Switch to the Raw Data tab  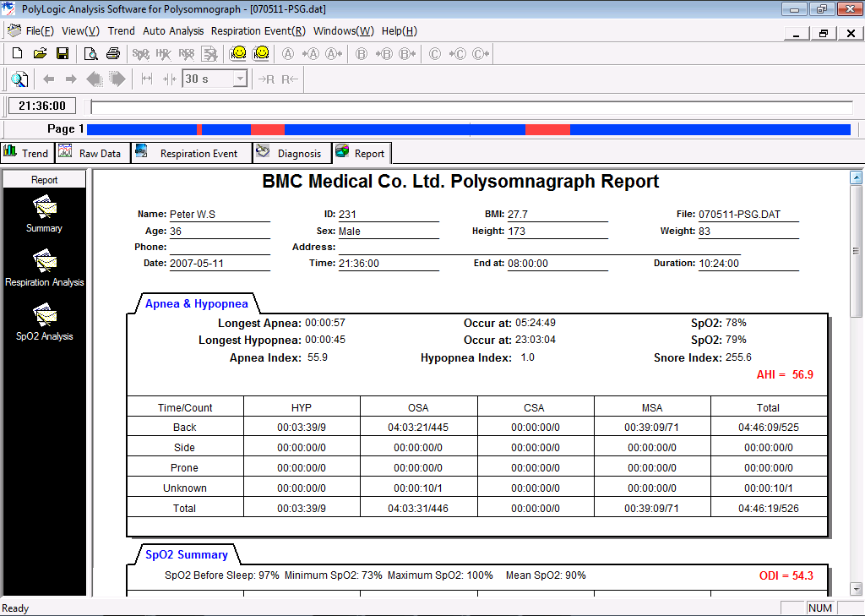(x=93, y=153)
